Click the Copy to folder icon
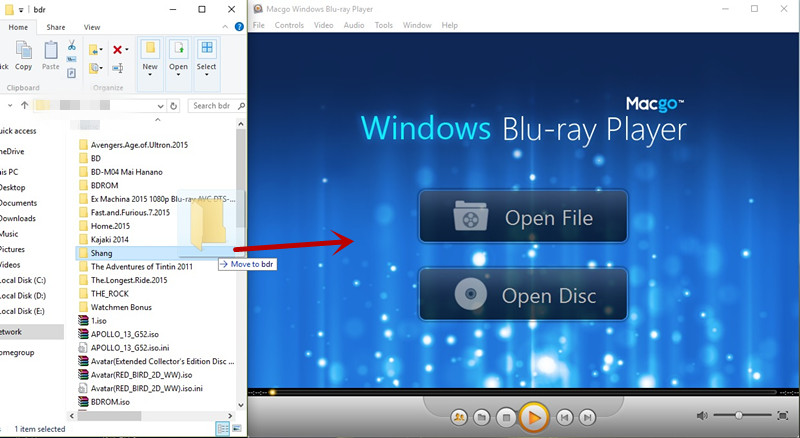This screenshot has width=800, height=438. tap(95, 67)
